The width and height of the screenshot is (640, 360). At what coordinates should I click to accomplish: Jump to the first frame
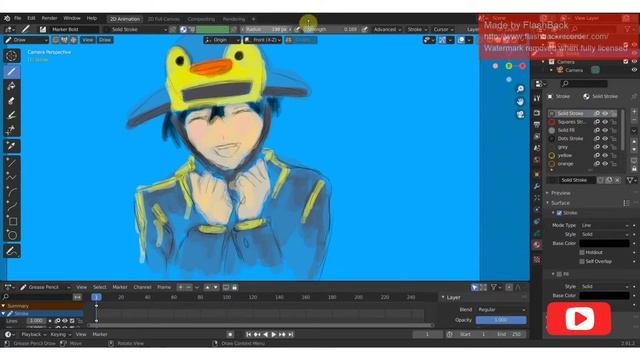tap(248, 334)
